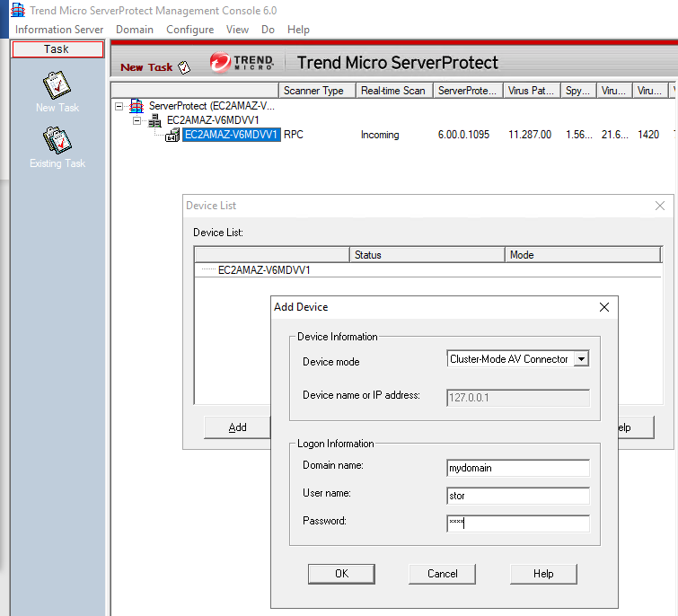This screenshot has height=616, width=678.
Task: Open the Do menu
Action: [x=268, y=30]
